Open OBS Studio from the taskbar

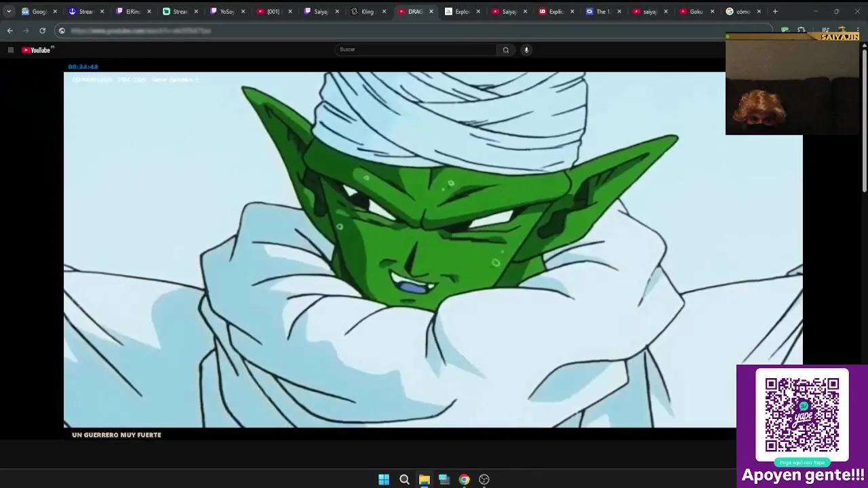coord(484,479)
